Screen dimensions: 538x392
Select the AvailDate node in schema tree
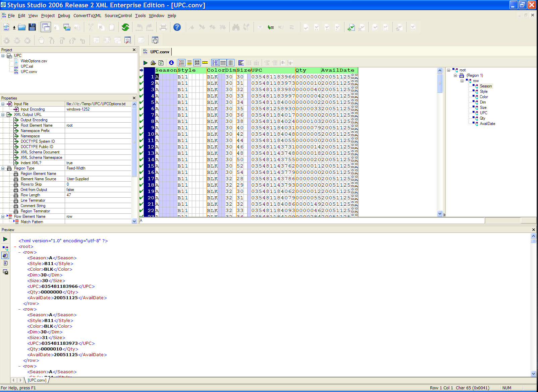pos(487,124)
